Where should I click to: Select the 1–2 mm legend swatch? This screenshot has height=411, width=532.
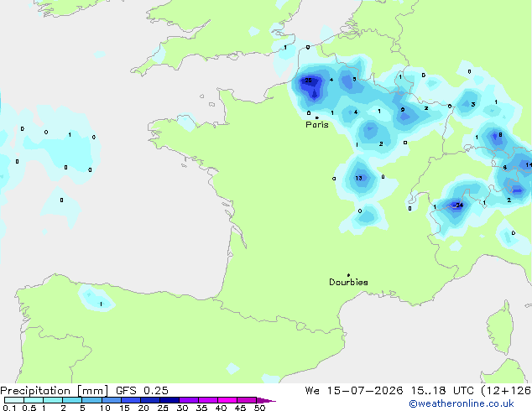pos(53,400)
